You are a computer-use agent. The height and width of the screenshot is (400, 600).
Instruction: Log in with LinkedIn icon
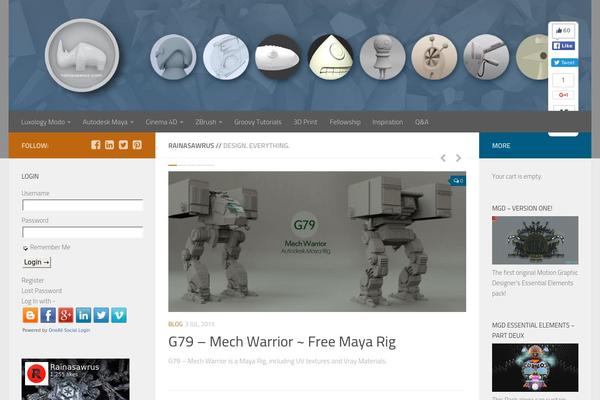point(83,315)
